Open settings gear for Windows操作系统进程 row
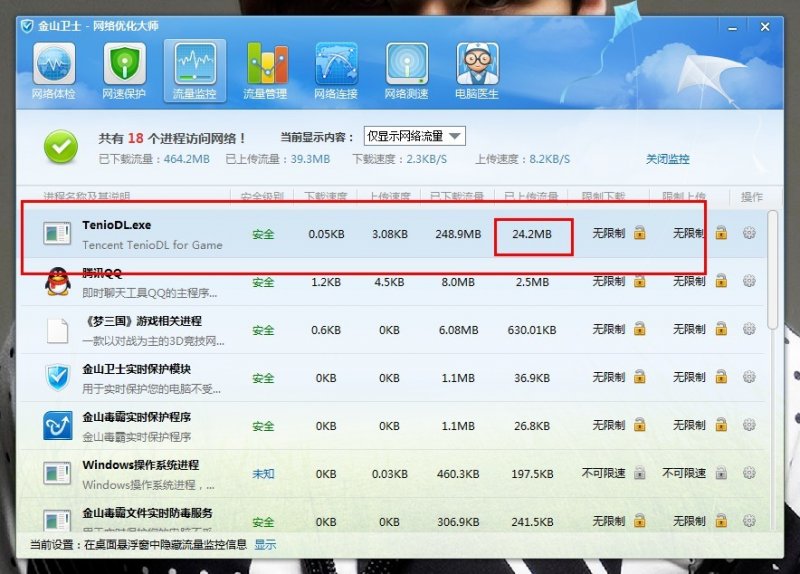800x574 pixels. click(749, 472)
